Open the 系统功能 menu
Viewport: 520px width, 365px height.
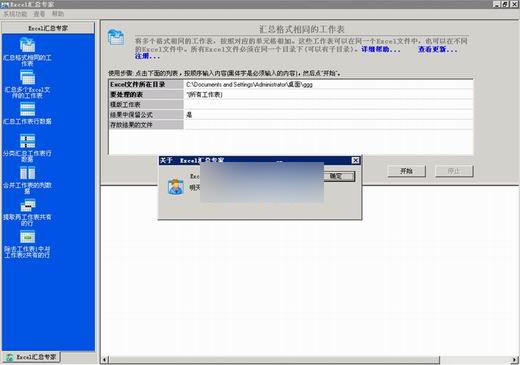pos(15,14)
